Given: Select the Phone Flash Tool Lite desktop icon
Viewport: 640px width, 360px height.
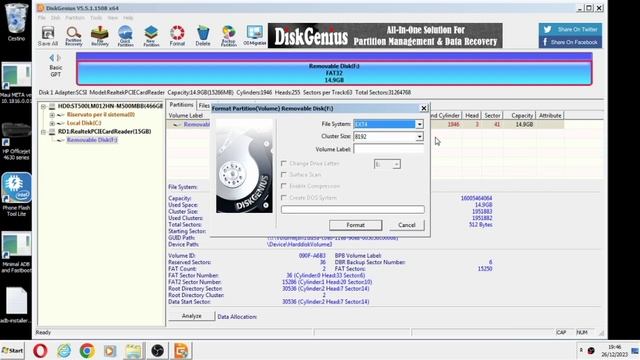Looking at the screenshot, I should pyautogui.click(x=16, y=194).
